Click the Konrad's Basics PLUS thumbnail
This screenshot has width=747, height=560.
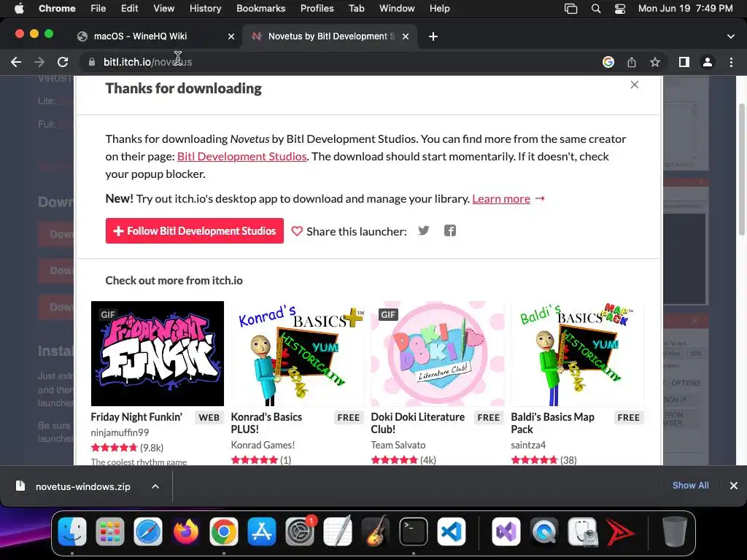click(x=298, y=354)
